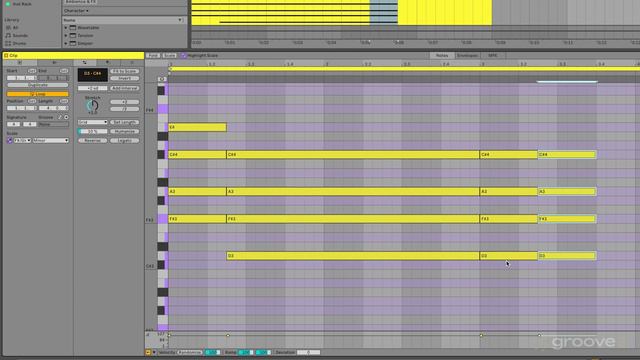Click the divide by two stretch button

point(124,109)
